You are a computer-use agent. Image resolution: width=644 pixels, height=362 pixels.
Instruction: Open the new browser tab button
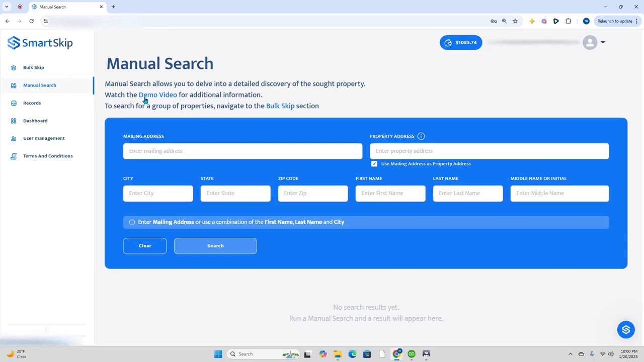(x=113, y=7)
